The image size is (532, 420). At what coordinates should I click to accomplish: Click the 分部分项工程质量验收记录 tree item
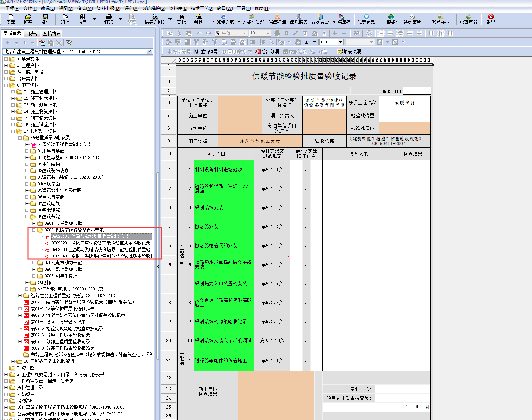(x=64, y=144)
